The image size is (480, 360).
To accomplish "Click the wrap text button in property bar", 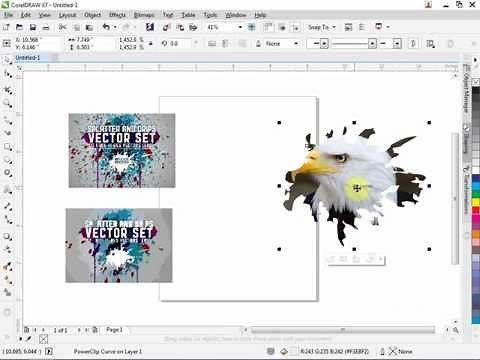I will click(x=430, y=44).
